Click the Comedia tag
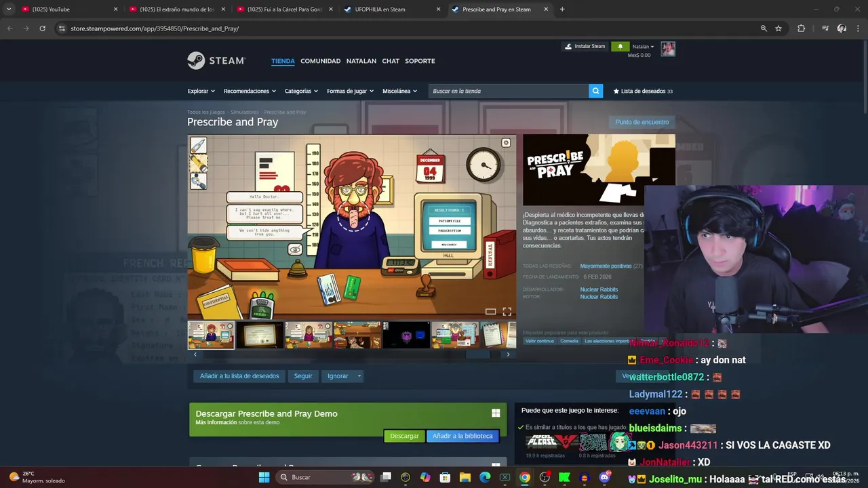 coord(570,341)
